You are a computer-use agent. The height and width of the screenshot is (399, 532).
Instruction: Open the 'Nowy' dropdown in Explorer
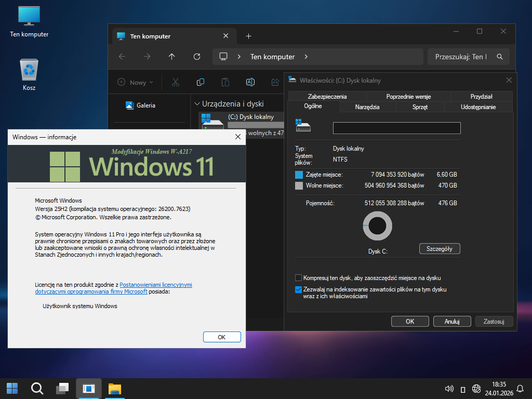click(136, 82)
